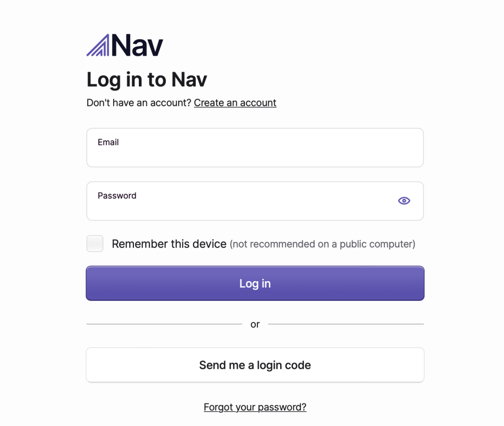Screen dimensions: 504x426
Task: Submit with the purple Log in button
Action: [x=255, y=283]
